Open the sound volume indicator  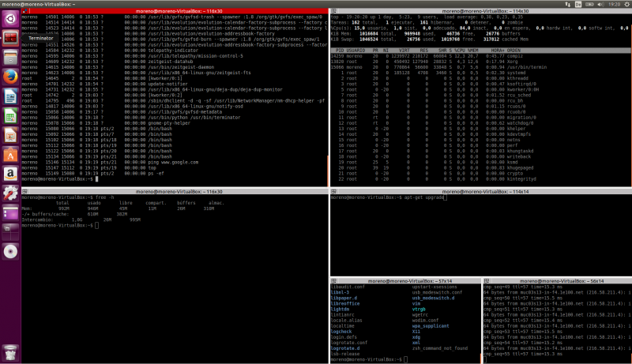click(600, 4)
